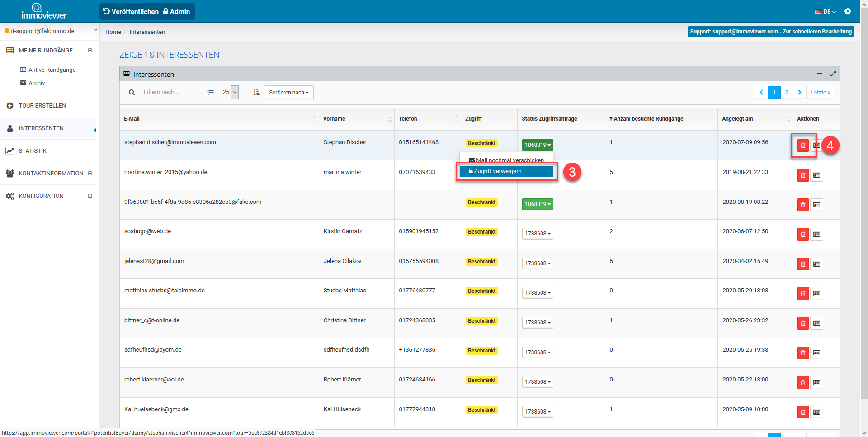
Task: Open the page size 25 dropdown
Action: click(230, 92)
